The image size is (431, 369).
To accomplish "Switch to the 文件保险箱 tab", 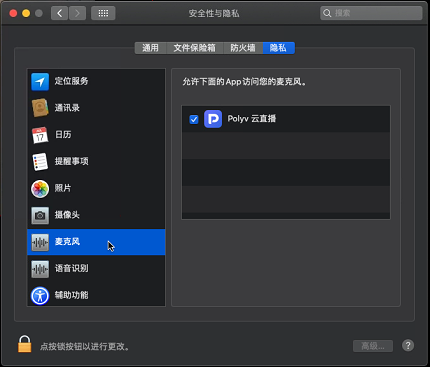I will tap(194, 48).
